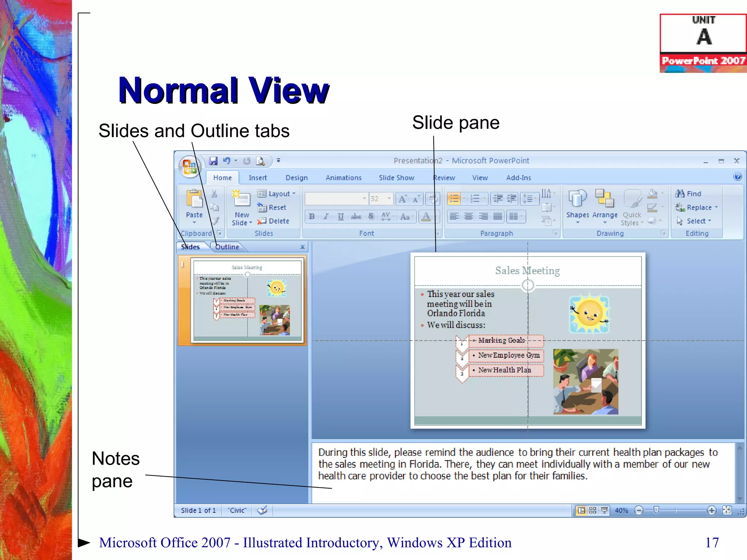This screenshot has width=747, height=560.
Task: Click the Replace button
Action: click(697, 207)
